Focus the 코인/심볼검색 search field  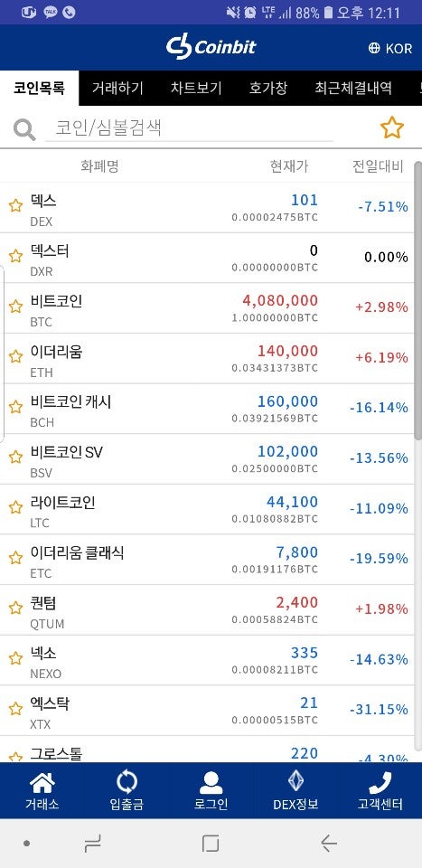[x=189, y=128]
